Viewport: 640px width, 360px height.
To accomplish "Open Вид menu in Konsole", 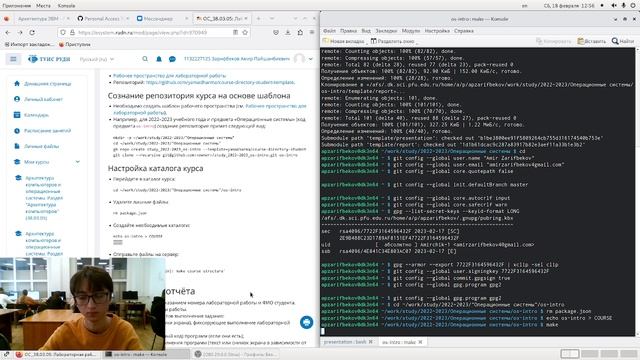I will tap(366, 31).
